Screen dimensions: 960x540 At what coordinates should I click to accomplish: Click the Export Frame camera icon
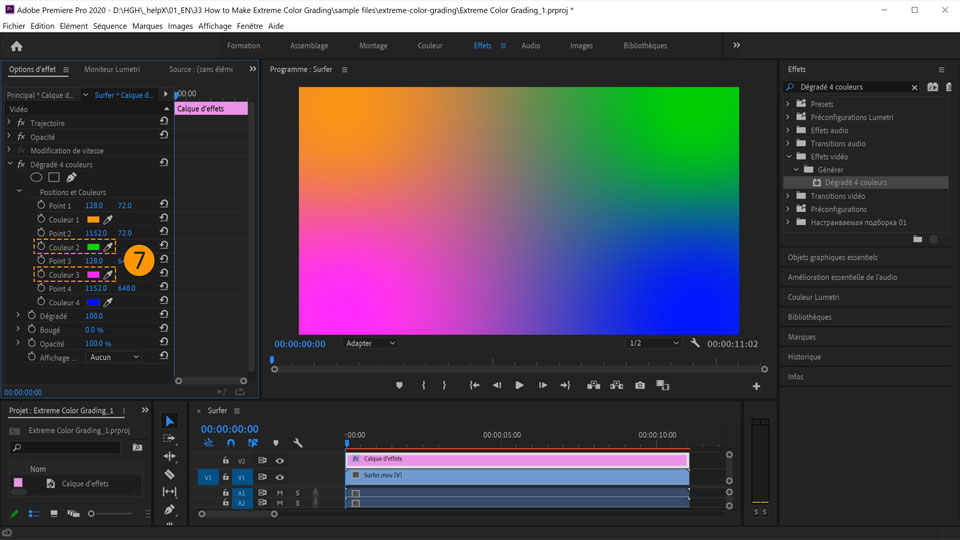point(640,385)
